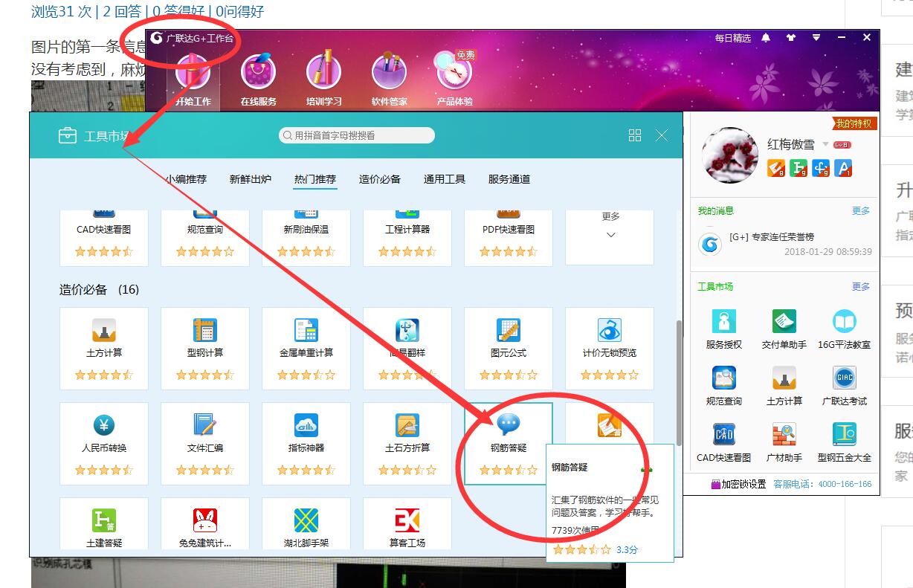Close the 工具市场 panel
Image resolution: width=913 pixels, height=588 pixels.
[x=662, y=135]
